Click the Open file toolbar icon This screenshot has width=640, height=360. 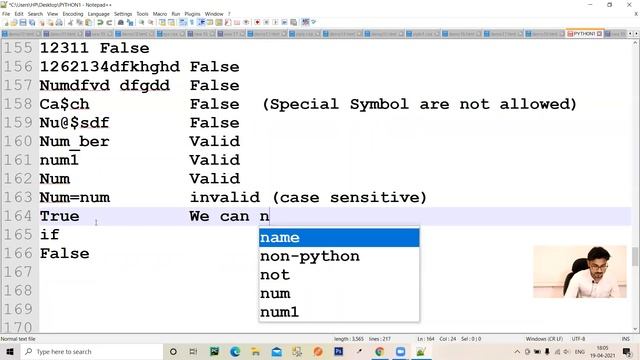14,22
